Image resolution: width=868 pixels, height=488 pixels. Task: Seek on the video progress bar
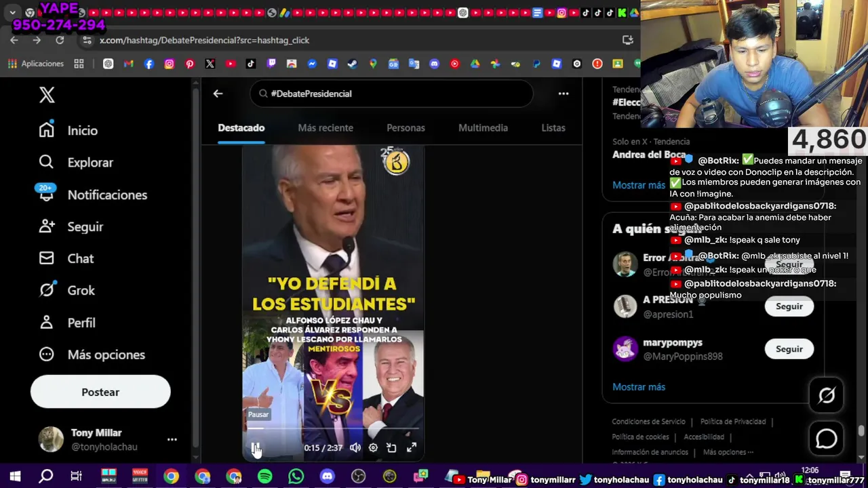point(333,428)
